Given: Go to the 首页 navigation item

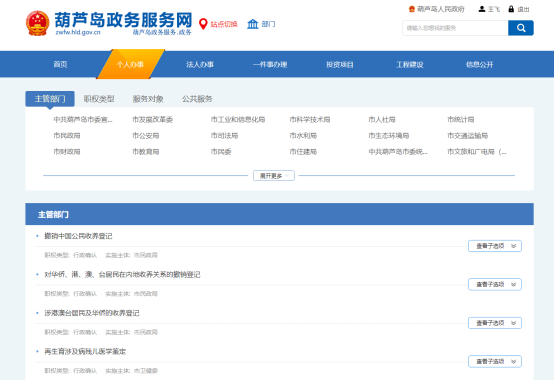Looking at the screenshot, I should click(60, 64).
